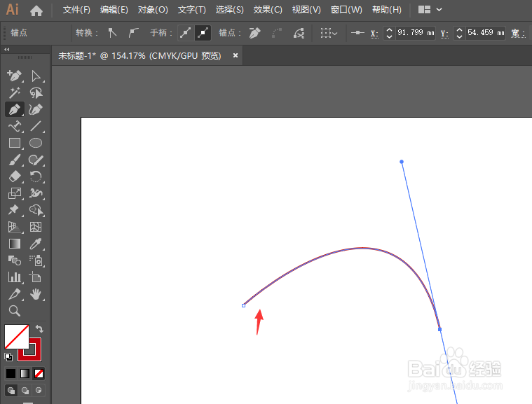
Task: Click the Y coordinate stepper arrows
Action: point(459,33)
